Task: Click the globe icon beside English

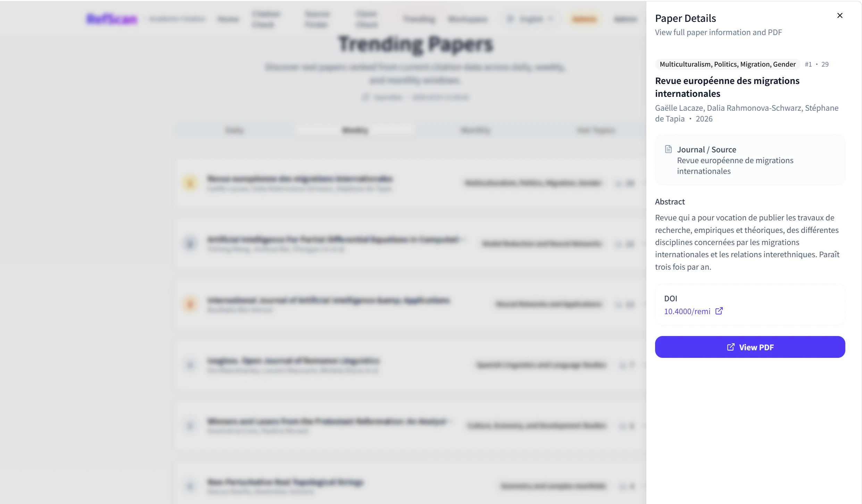Action: tap(510, 19)
